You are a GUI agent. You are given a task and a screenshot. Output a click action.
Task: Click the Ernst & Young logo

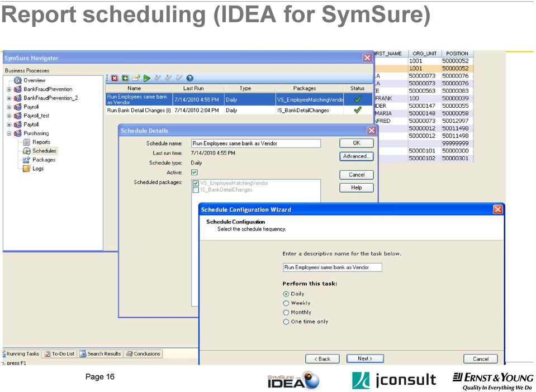coord(492,381)
